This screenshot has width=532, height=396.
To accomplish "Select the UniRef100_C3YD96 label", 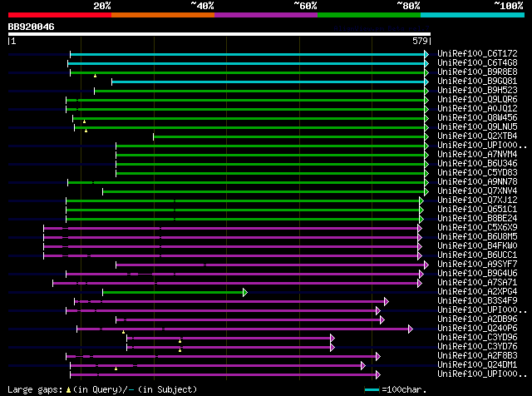I will [477, 338].
